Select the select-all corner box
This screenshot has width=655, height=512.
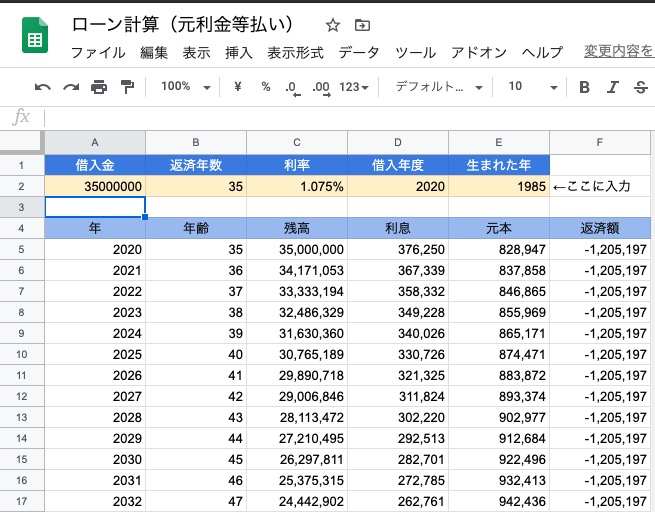coord(22,142)
